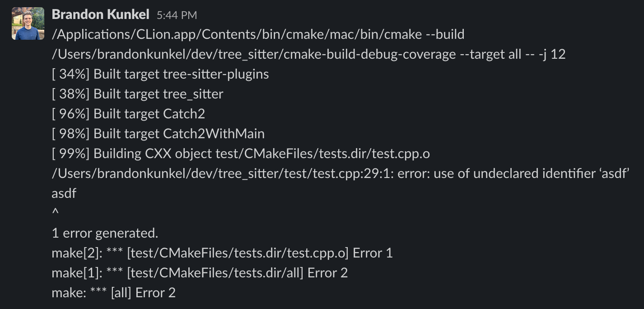The height and width of the screenshot is (309, 644).
Task: Click the "Building CXX object" line
Action: (241, 154)
